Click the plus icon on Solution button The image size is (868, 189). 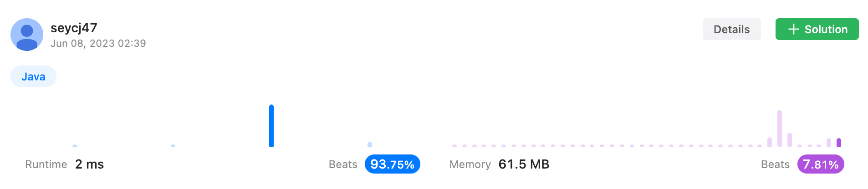click(793, 29)
